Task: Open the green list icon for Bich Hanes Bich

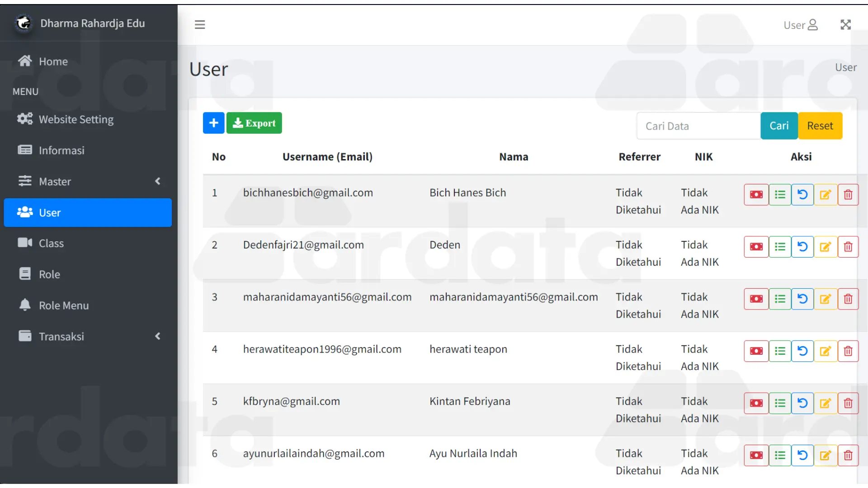Action: [x=780, y=195]
